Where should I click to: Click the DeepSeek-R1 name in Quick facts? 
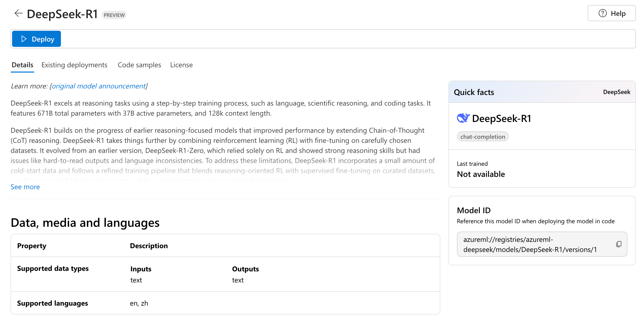point(502,118)
